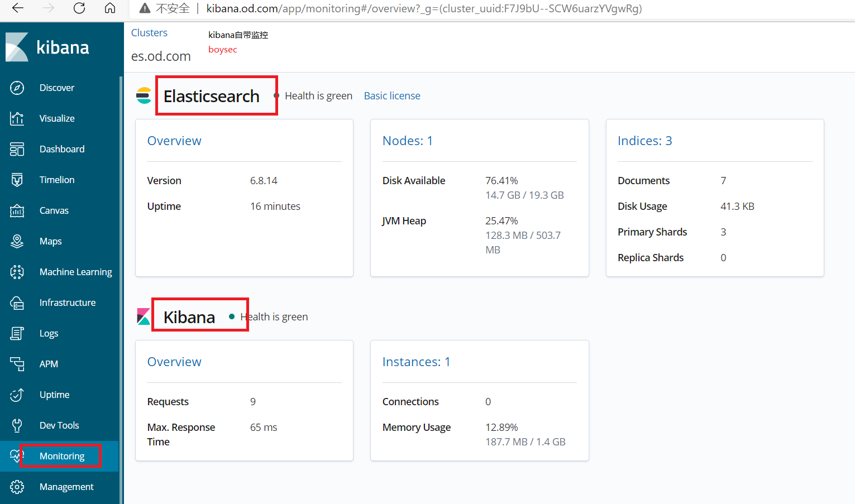855x504 pixels.
Task: Click the version value 6.8.14
Action: tap(264, 181)
